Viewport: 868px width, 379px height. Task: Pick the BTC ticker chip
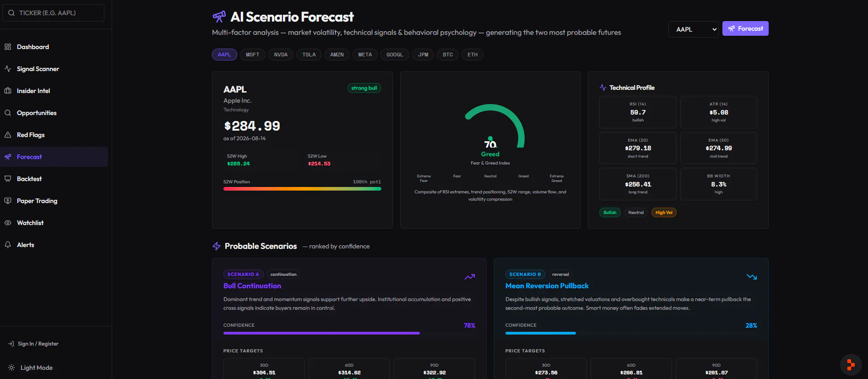(448, 55)
